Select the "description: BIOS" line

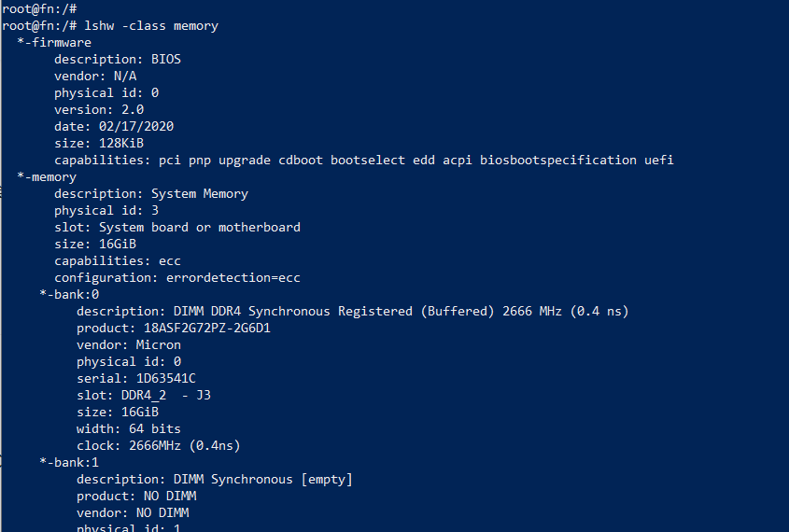117,59
